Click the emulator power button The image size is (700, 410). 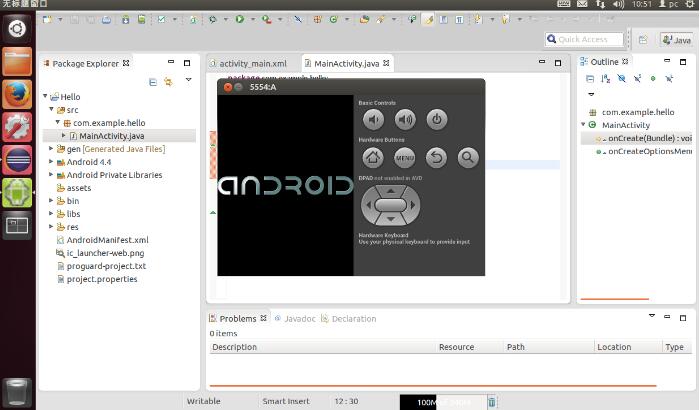437,119
